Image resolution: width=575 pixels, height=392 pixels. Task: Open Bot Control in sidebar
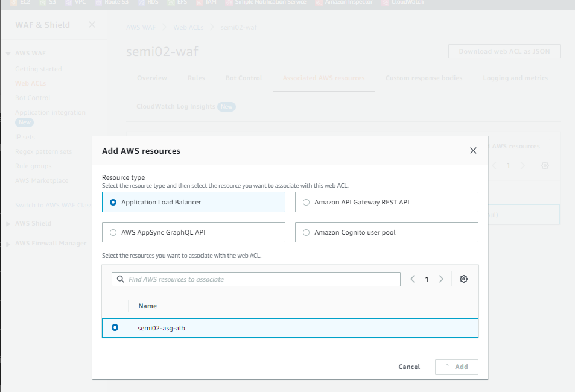pos(33,98)
